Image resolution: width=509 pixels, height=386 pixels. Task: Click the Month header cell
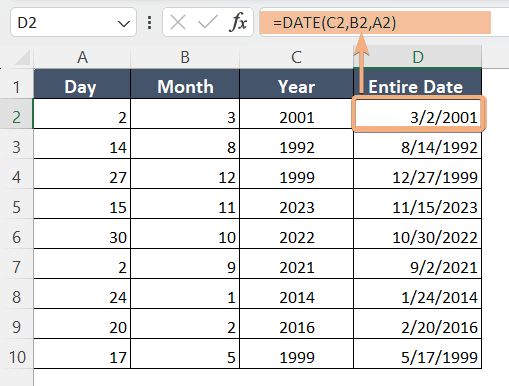click(x=185, y=84)
